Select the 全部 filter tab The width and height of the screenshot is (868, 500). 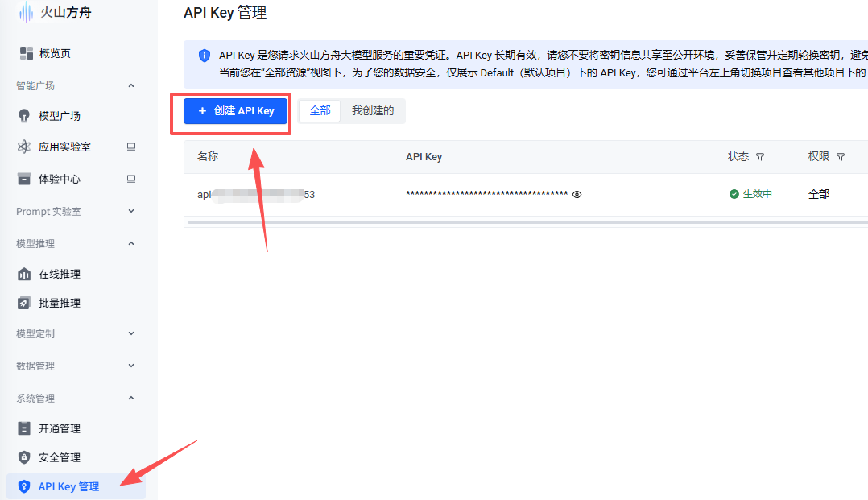pyautogui.click(x=320, y=111)
